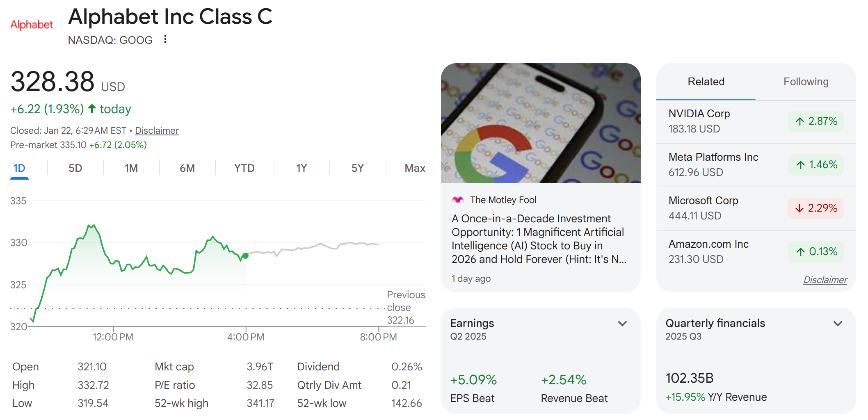Open the three-dot menu beside NASDAQ: GOOG
The image size is (868, 420).
coord(165,39)
